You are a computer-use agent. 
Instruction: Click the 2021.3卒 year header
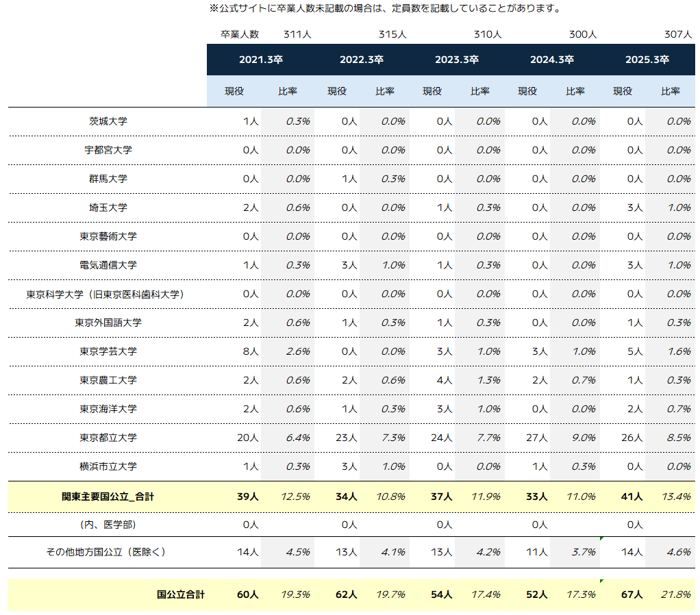pos(261,60)
